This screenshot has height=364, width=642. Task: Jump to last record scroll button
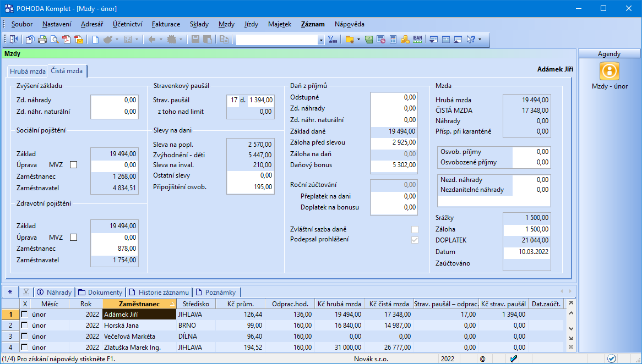pos(571,338)
